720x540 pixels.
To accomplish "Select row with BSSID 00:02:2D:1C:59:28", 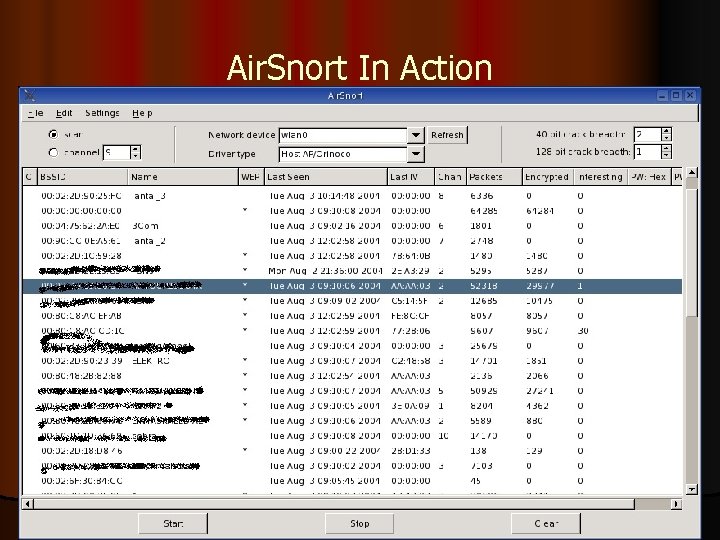I will point(352,256).
